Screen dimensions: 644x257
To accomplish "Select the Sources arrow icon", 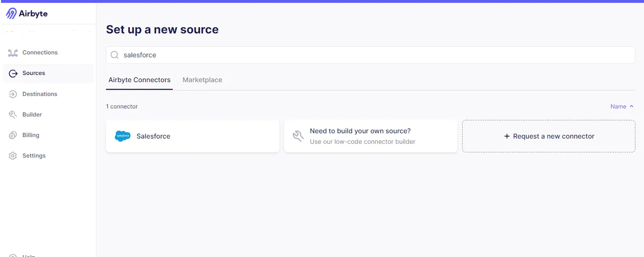I will pyautogui.click(x=13, y=74).
